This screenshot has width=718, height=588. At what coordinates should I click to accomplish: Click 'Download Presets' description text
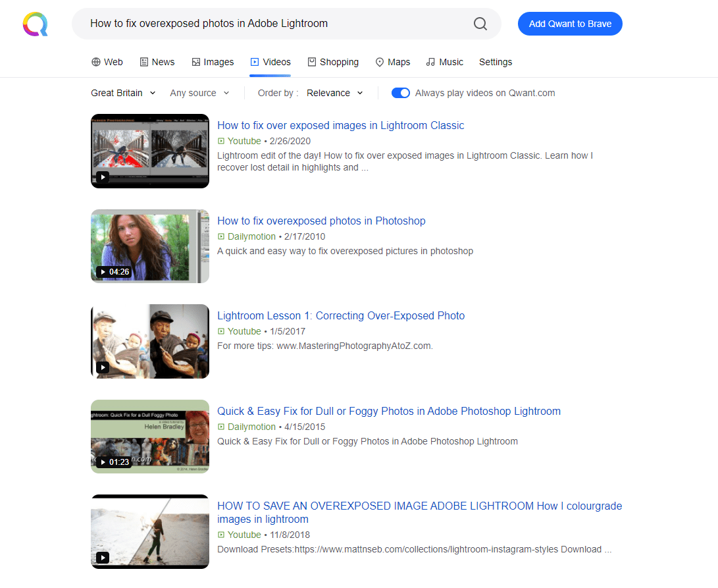415,550
